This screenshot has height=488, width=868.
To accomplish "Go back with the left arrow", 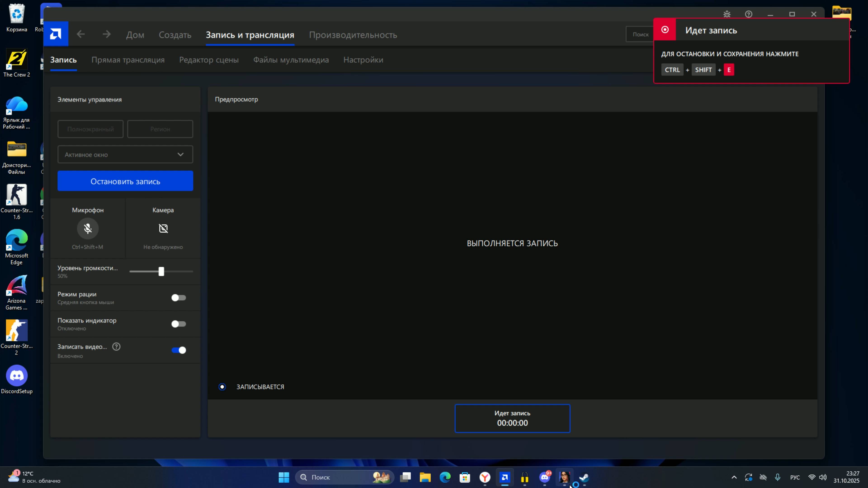I will [80, 34].
